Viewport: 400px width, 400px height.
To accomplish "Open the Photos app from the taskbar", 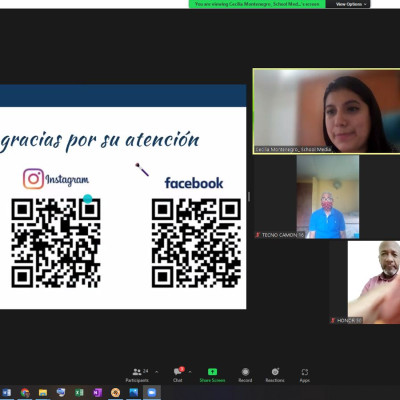I will point(134,392).
